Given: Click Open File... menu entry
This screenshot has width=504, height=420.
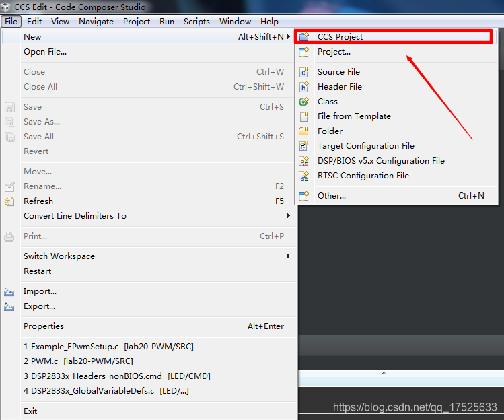Looking at the screenshot, I should (x=149, y=52).
